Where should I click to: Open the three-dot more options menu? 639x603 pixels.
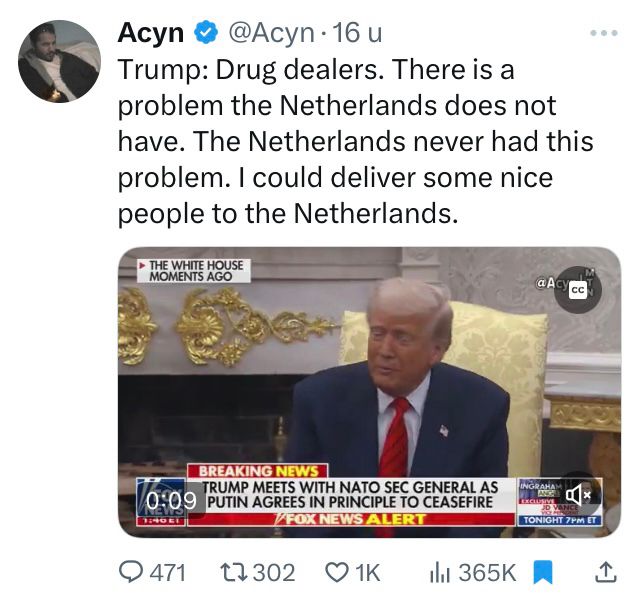tap(604, 33)
